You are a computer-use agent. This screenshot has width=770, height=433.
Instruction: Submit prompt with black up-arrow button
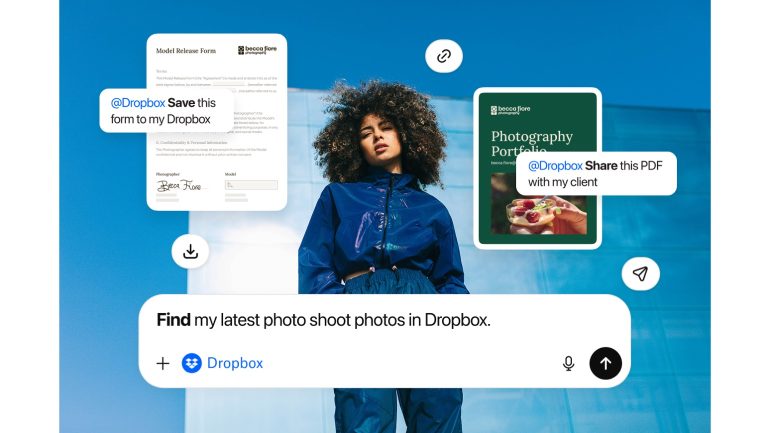click(605, 363)
